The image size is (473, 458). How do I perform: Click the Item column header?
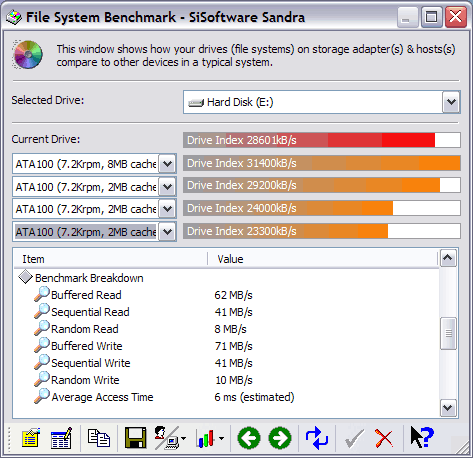tap(111, 259)
